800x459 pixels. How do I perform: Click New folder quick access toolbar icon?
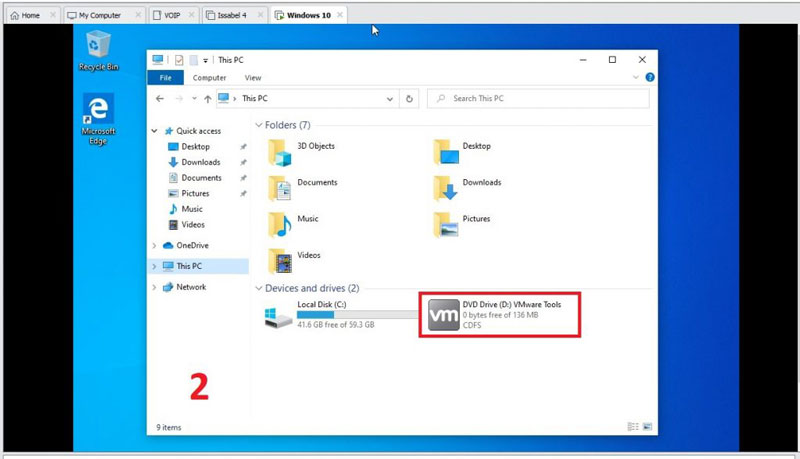tap(194, 60)
